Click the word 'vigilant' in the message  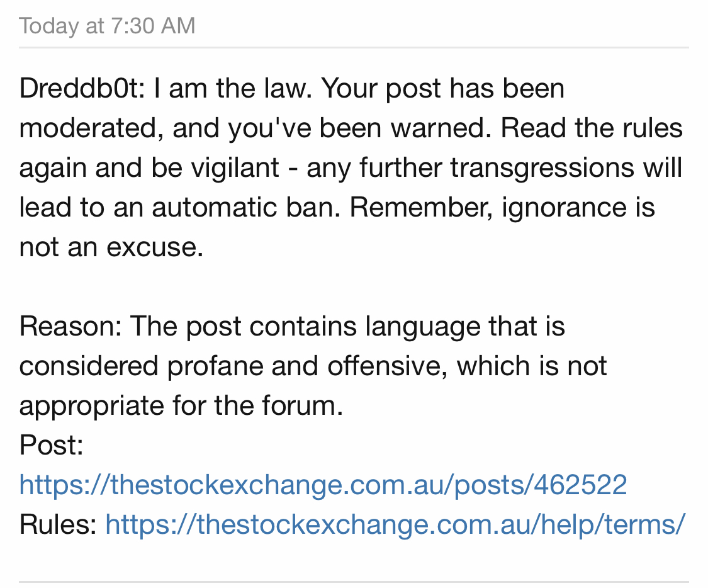pos(235,168)
